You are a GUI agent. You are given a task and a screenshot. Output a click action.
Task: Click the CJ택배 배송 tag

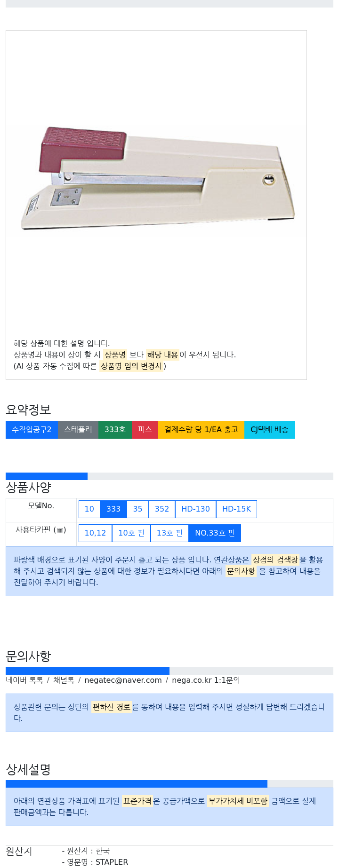click(x=269, y=430)
